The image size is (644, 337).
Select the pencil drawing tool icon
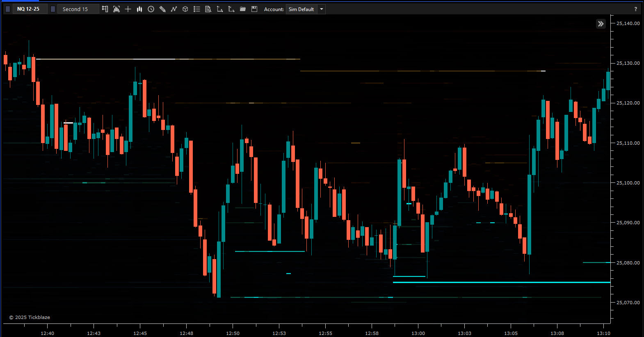point(162,9)
